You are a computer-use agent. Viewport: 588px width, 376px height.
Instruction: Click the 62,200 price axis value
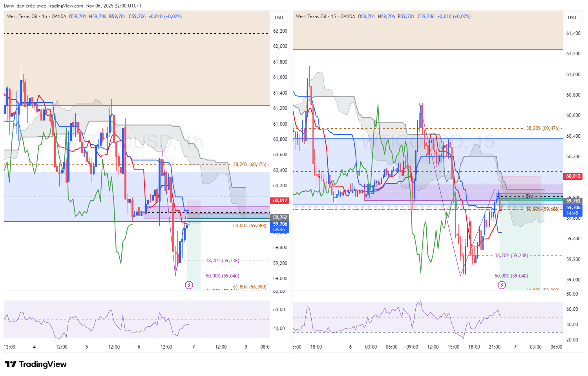pyautogui.click(x=280, y=31)
